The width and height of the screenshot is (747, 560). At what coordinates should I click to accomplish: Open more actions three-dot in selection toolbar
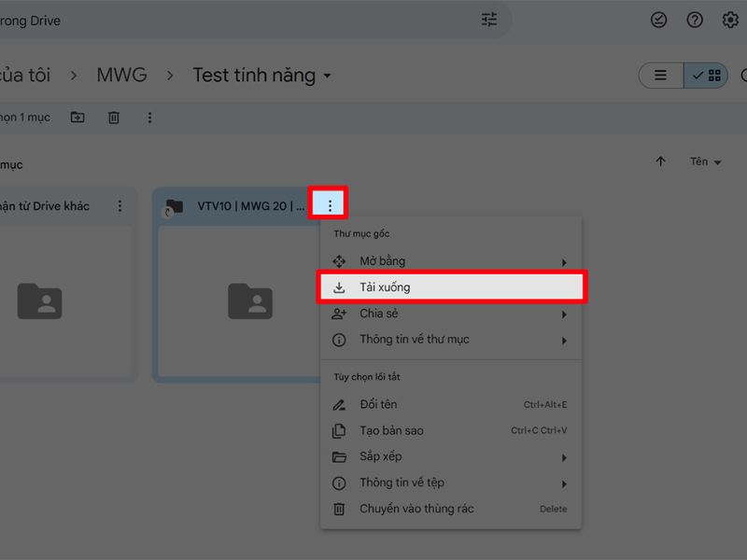pos(149,118)
